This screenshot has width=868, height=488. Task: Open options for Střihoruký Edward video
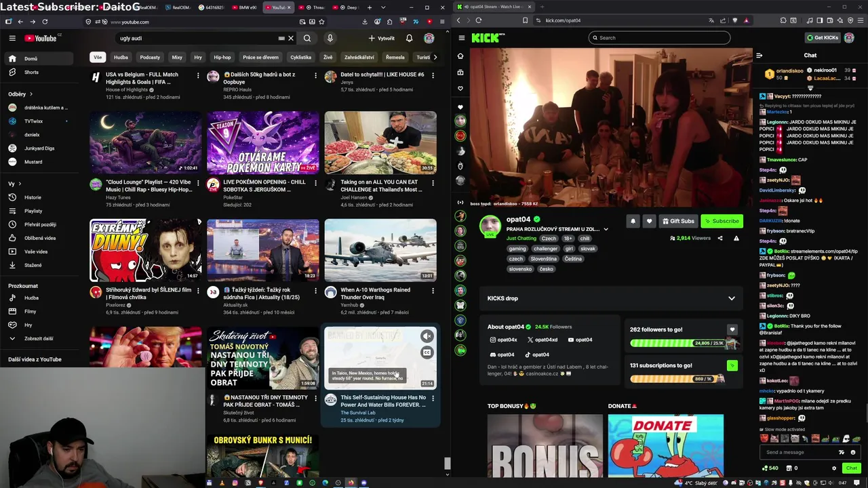click(x=198, y=291)
